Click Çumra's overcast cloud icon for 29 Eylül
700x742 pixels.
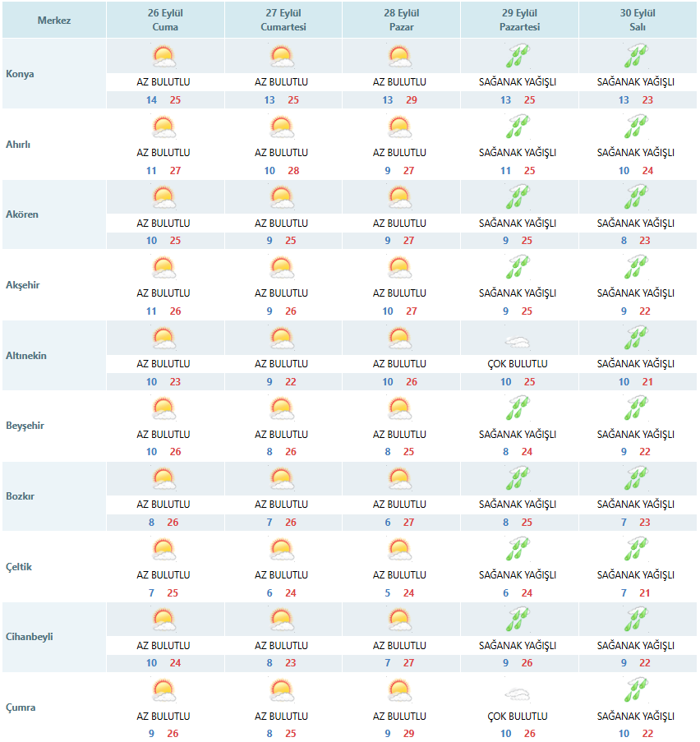coord(518,694)
